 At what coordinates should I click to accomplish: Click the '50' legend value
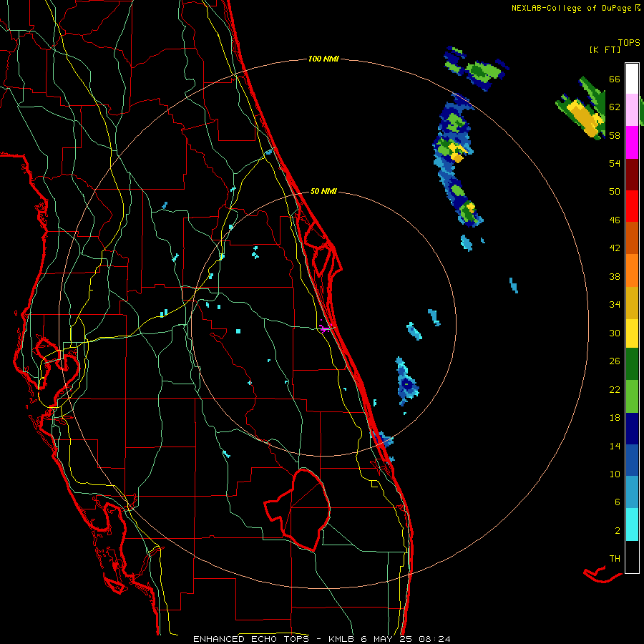[x=615, y=192]
